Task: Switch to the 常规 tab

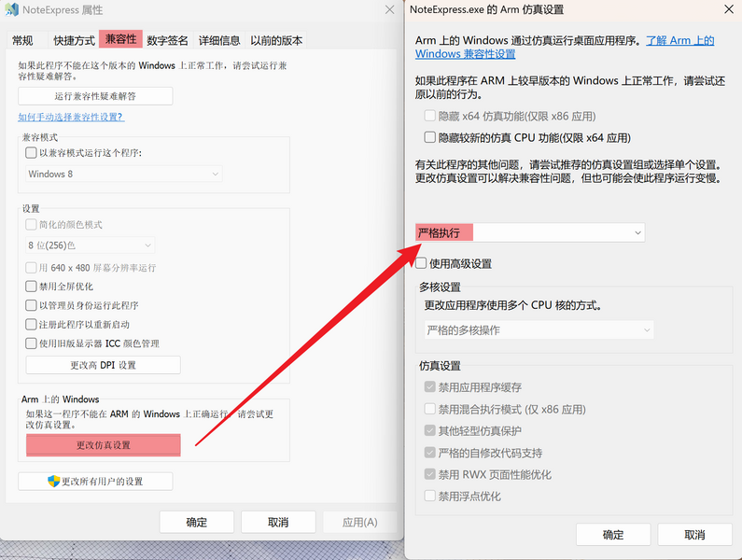Action: click(22, 41)
